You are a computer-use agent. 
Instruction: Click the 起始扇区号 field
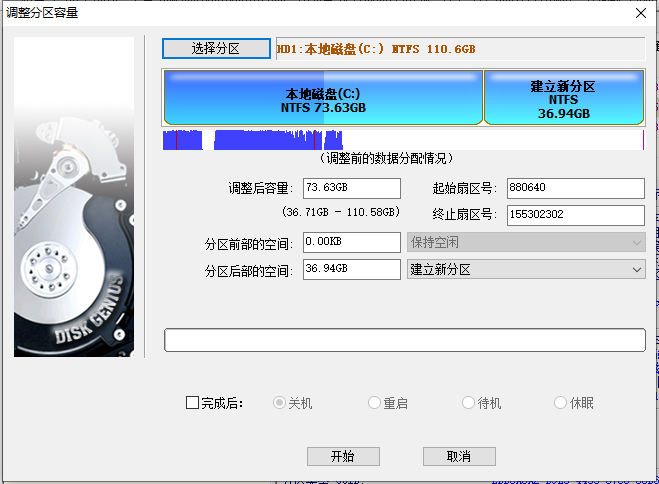click(x=574, y=188)
